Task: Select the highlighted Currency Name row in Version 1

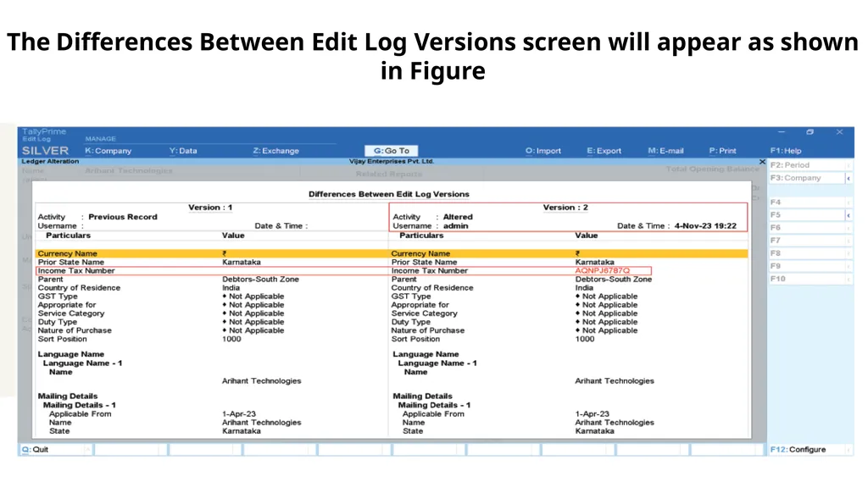Action: click(x=212, y=253)
